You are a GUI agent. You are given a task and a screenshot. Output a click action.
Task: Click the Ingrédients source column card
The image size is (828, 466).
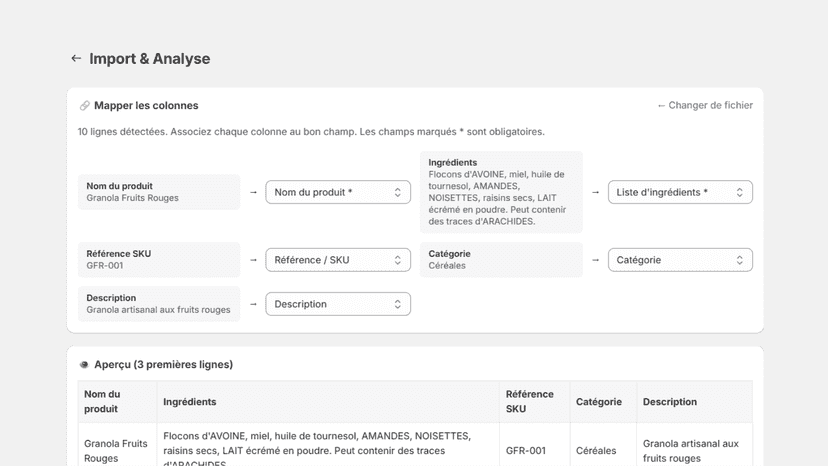tap(501, 192)
